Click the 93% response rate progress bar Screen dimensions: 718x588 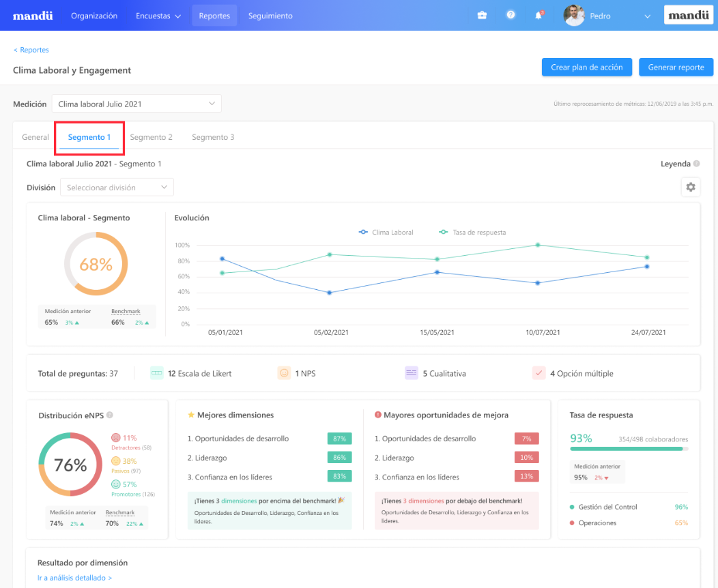[629, 449]
